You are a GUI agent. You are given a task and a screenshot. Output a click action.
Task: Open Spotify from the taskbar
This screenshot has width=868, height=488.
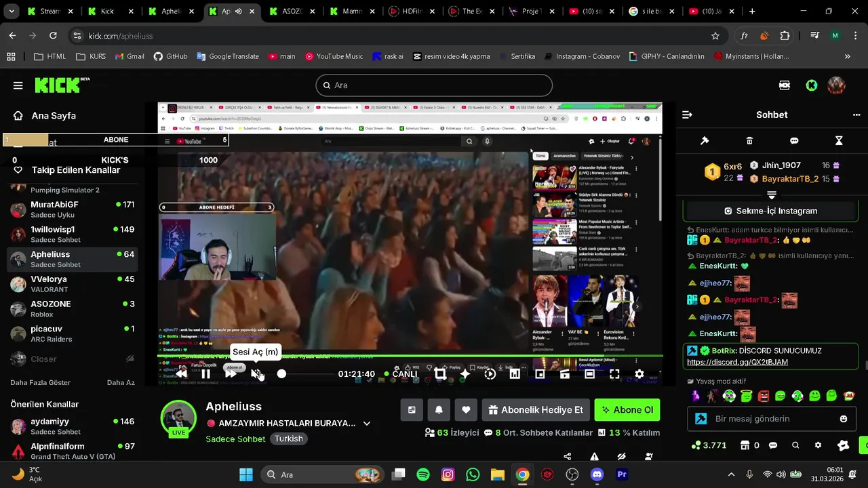point(423,474)
